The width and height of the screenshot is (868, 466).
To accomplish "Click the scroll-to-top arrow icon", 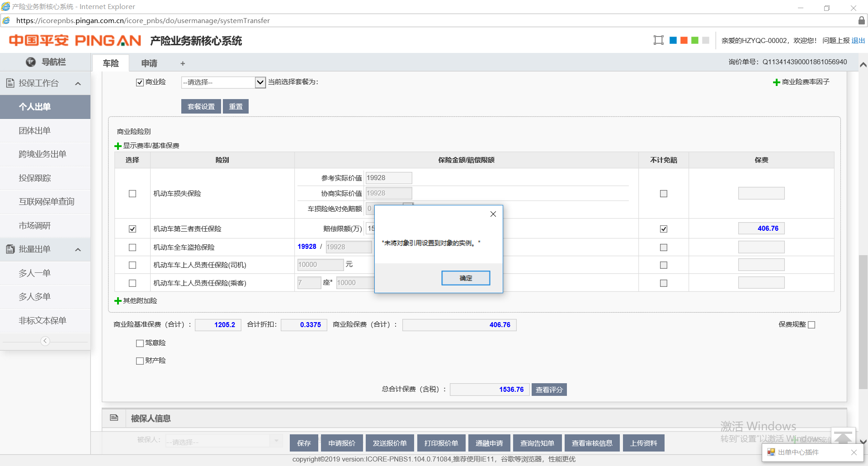I will (x=843, y=437).
